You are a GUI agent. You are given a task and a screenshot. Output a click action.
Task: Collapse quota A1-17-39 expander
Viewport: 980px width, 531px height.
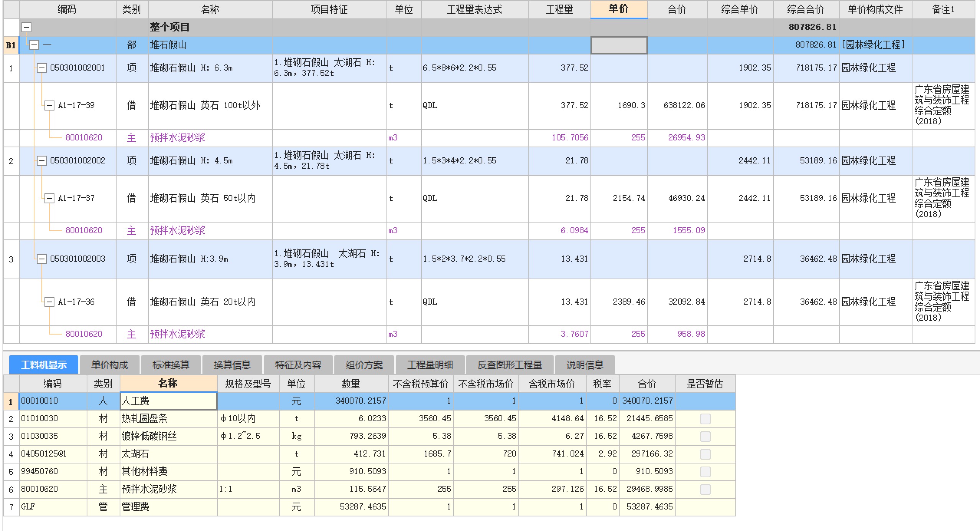click(x=49, y=106)
